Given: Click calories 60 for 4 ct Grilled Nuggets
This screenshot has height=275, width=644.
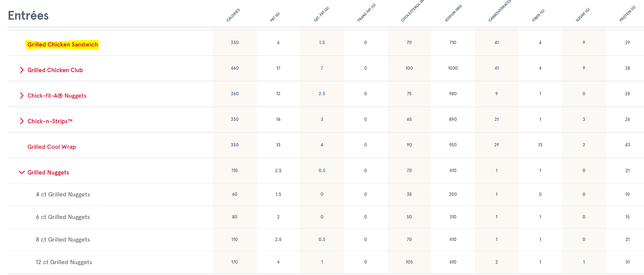Looking at the screenshot, I should (234, 194).
